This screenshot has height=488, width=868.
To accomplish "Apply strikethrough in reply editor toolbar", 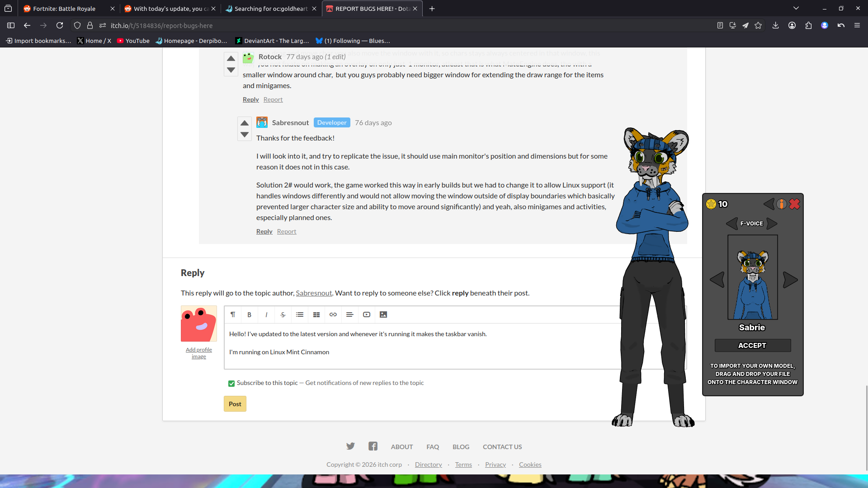I will (x=283, y=314).
